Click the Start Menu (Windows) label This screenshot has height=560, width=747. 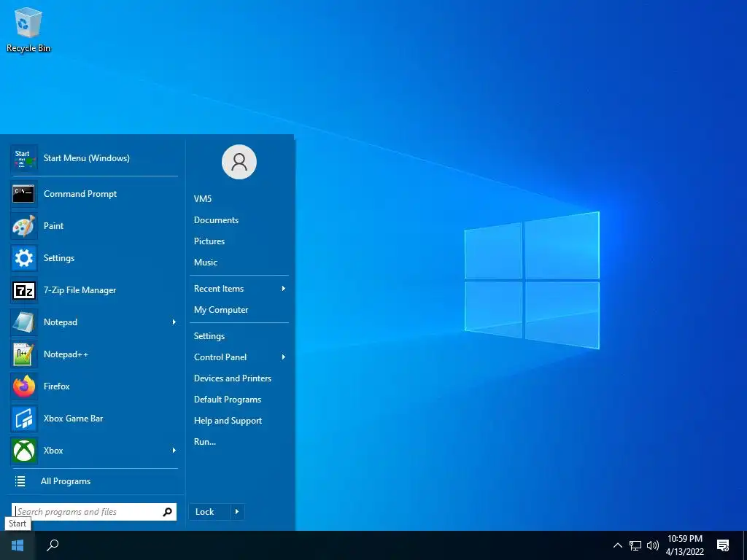[x=86, y=158]
